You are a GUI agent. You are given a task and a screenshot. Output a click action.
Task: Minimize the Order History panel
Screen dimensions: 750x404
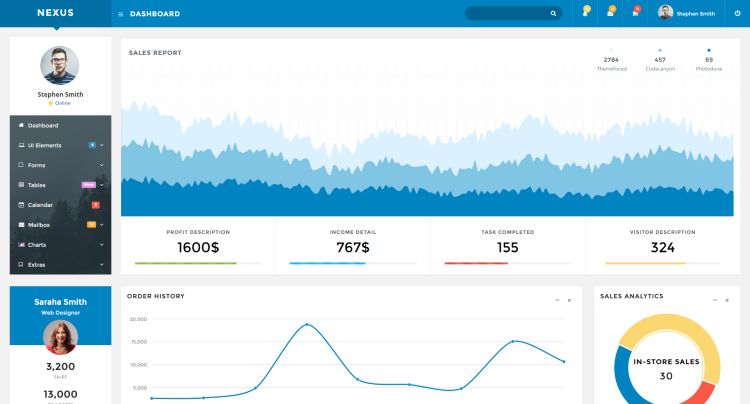(x=557, y=300)
